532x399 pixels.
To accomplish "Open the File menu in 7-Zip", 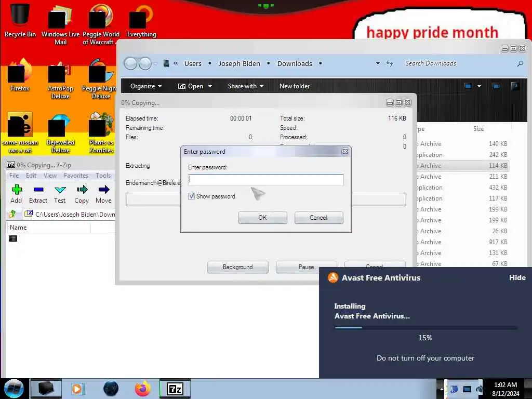I will point(14,176).
